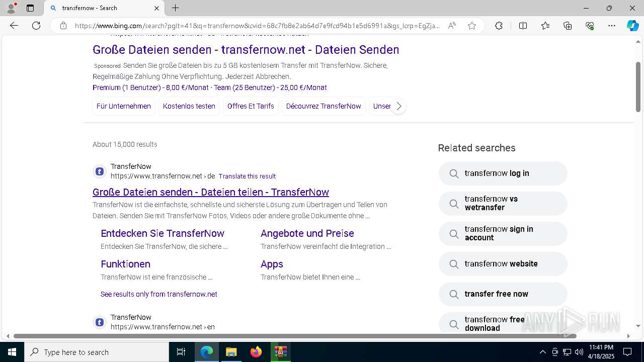The width and height of the screenshot is (644, 362).
Task: Open the Copilot icon
Action: tap(632, 26)
